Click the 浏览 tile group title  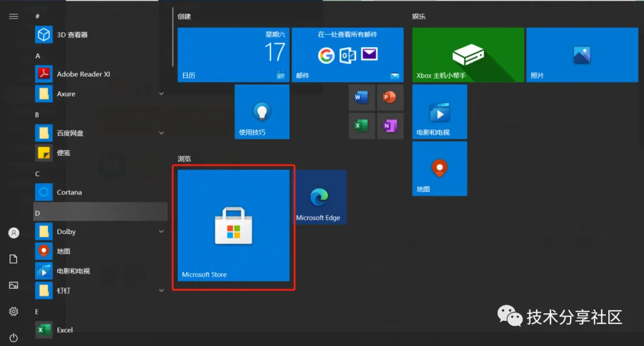point(184,158)
